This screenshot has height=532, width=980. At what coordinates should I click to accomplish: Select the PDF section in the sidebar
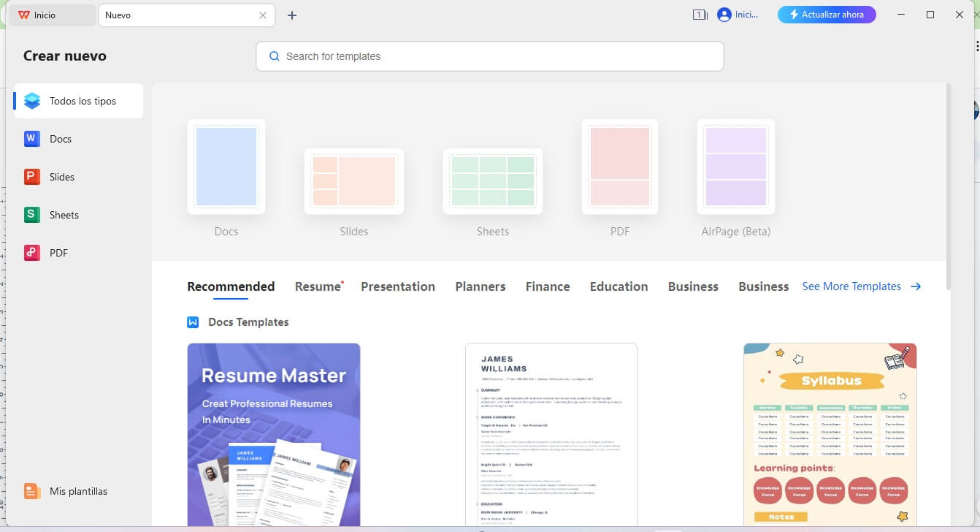click(x=60, y=252)
